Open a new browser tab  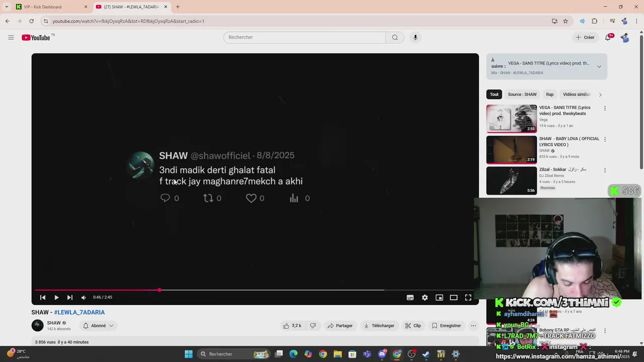(178, 7)
